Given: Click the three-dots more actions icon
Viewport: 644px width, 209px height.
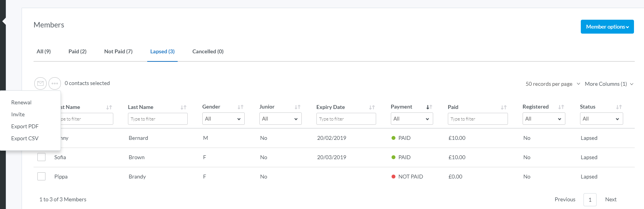Looking at the screenshot, I should point(55,83).
